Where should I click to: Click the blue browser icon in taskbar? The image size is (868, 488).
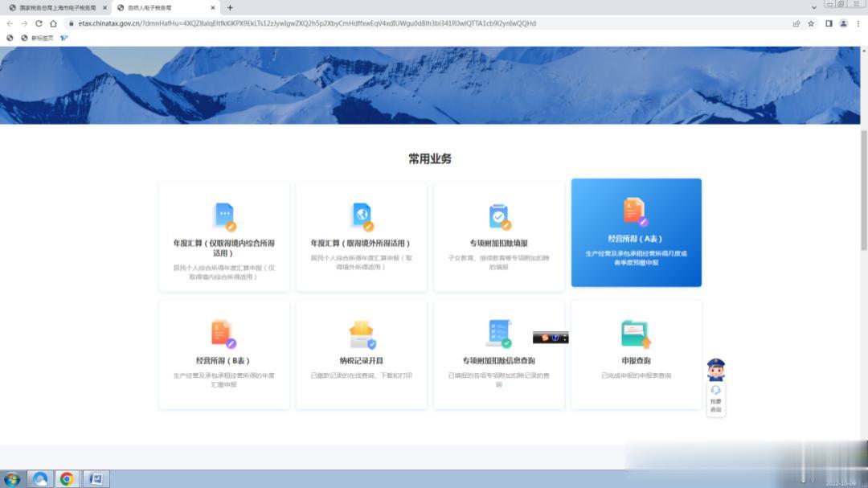coord(40,478)
